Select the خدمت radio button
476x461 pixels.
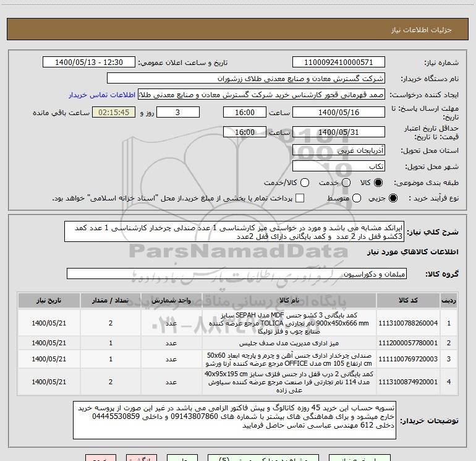click(x=346, y=183)
